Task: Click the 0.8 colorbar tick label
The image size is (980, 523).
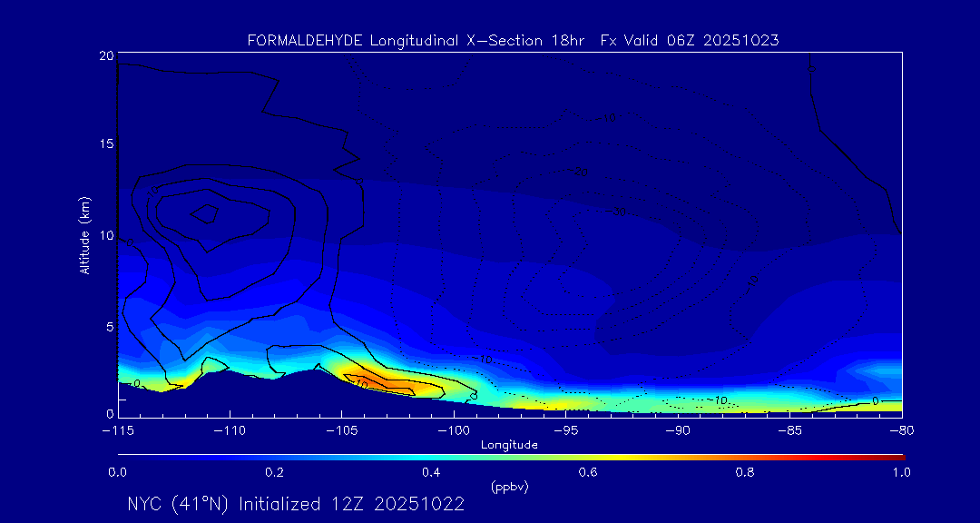Action: click(745, 472)
